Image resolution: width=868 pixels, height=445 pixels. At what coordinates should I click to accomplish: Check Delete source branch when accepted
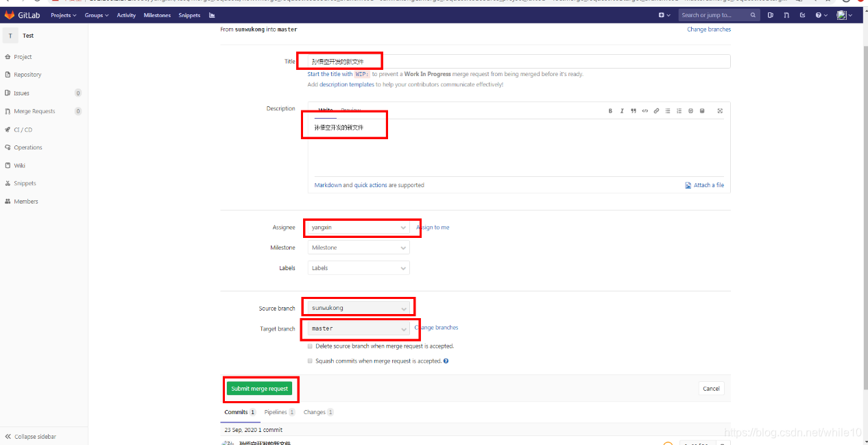coord(310,346)
